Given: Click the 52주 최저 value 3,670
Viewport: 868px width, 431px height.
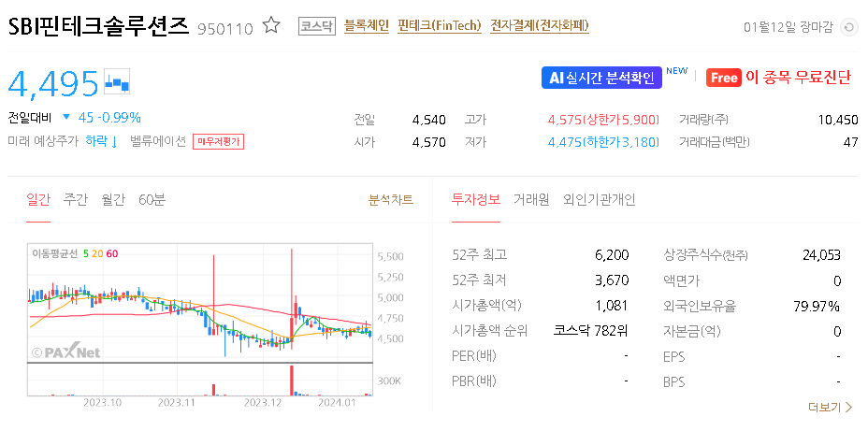Looking at the screenshot, I should coord(612,280).
